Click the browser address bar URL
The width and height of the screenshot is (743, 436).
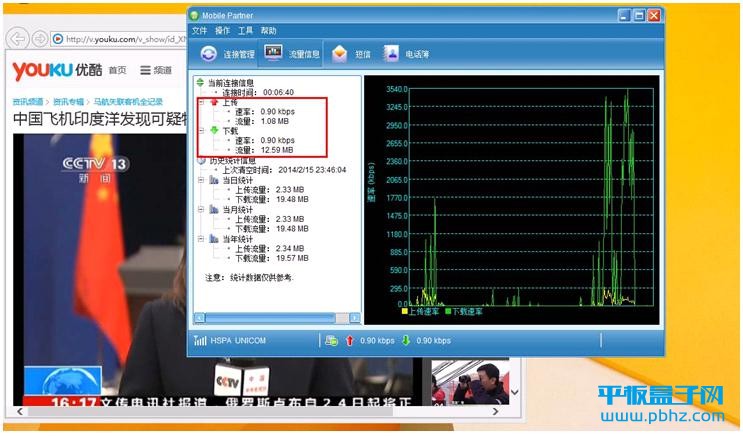(x=126, y=39)
